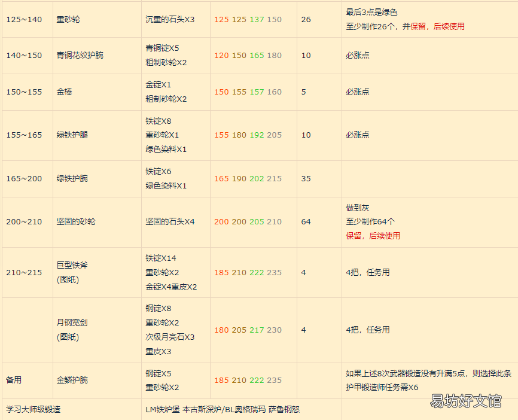Click the item 月钢宽剑
This screenshot has width=518, height=420.
[x=72, y=322]
